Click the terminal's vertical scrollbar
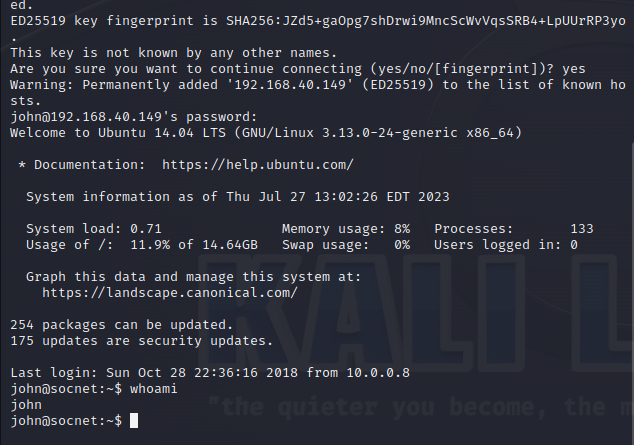 click(632, 293)
